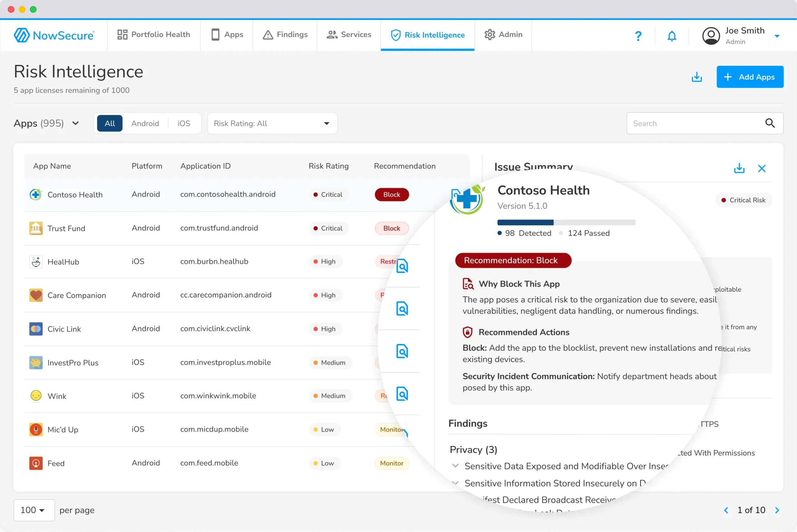
Task: Click the Civic Link app icon
Action: tap(35, 329)
